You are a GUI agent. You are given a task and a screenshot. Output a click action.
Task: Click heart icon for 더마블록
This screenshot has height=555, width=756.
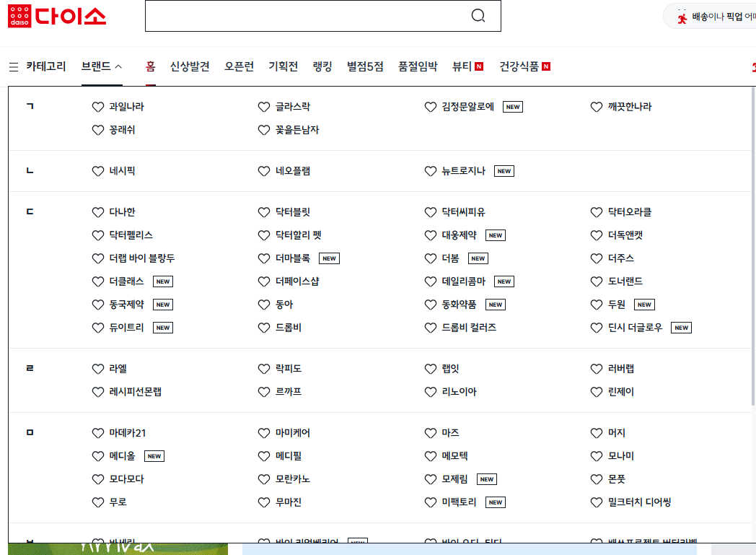click(264, 258)
